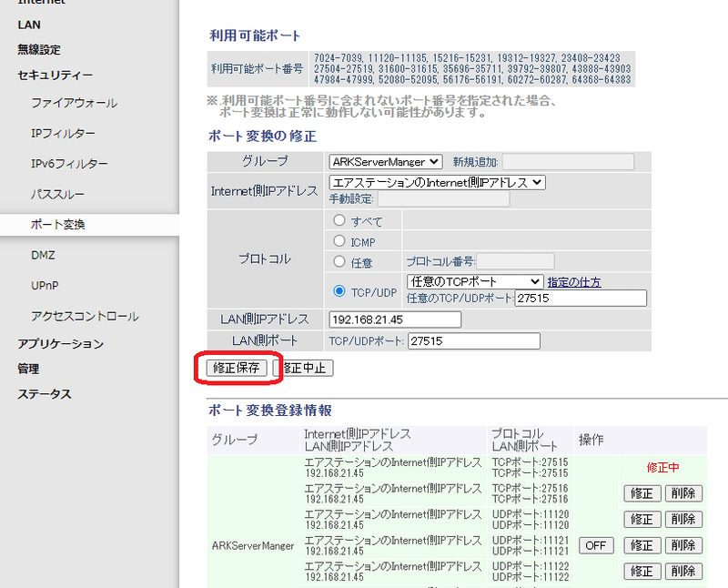Viewport: 728px width, 588px height.
Task: Click the プロトコル番号 input field
Action: [515, 261]
